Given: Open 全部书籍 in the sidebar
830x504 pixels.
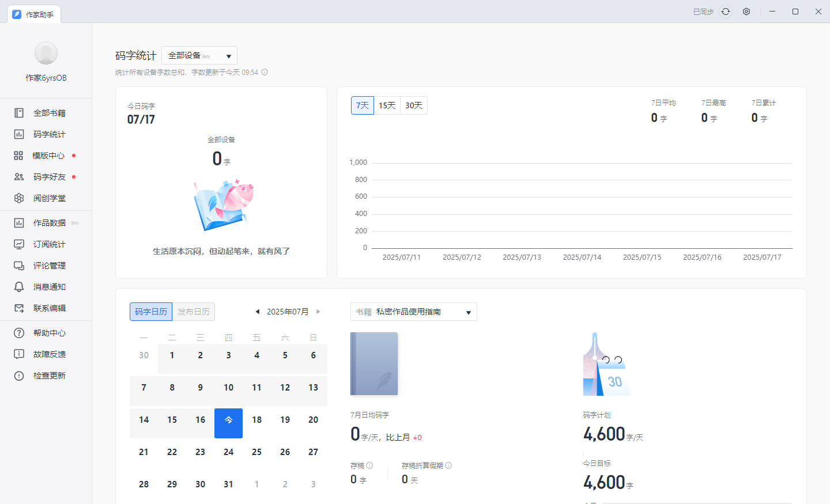Looking at the screenshot, I should click(x=49, y=113).
